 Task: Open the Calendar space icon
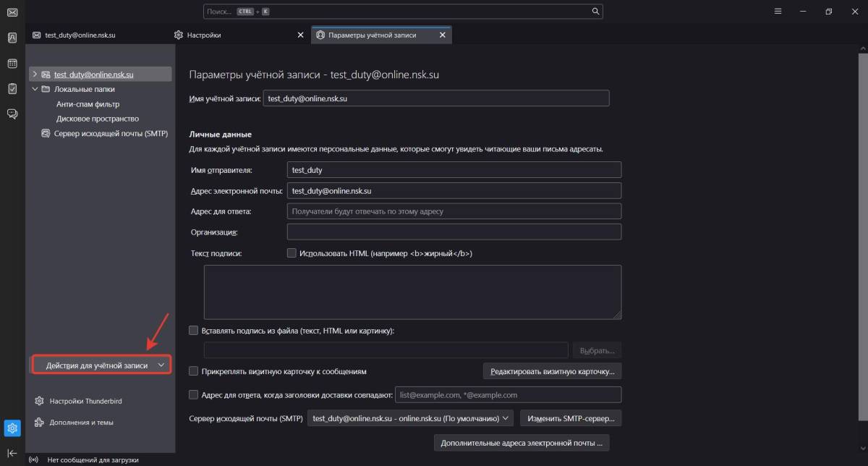tap(12, 64)
